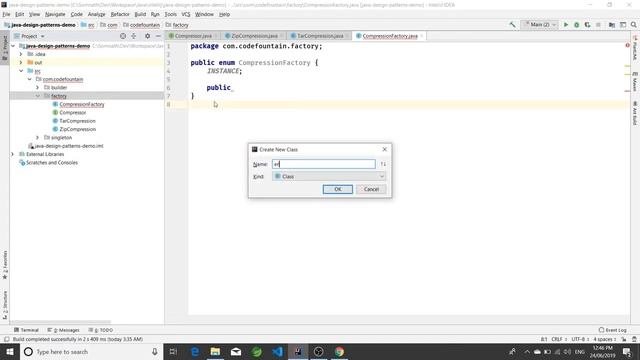Open the File menu
640x360 pixels.
(6, 14)
